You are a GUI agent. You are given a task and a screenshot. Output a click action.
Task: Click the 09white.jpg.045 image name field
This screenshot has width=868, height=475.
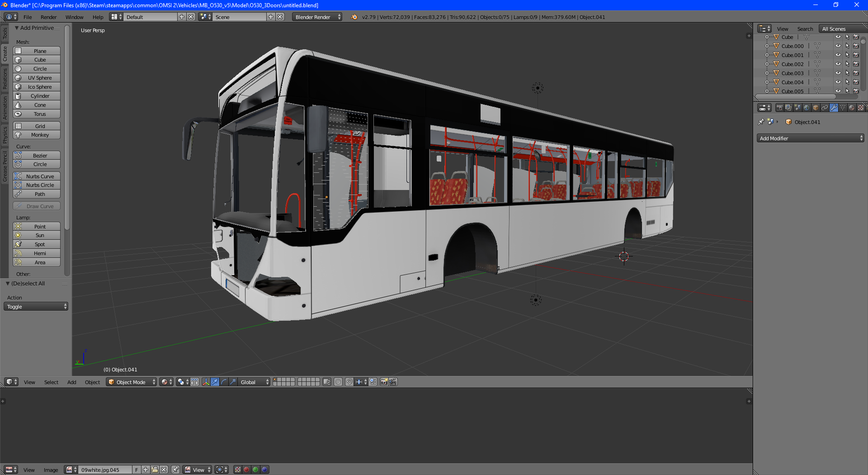[105, 470]
